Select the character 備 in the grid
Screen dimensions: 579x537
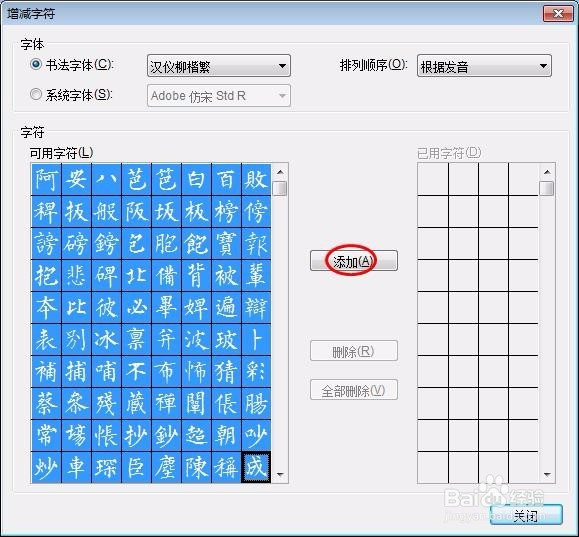166,276
